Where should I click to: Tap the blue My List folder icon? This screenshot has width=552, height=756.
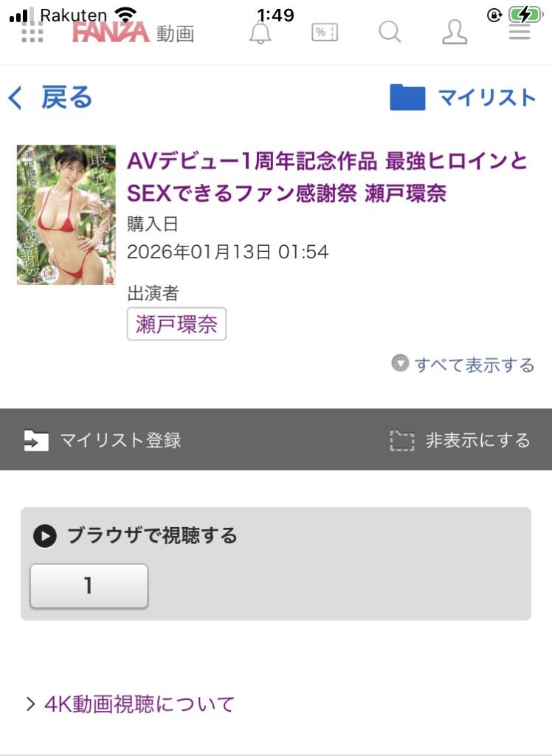tap(407, 97)
